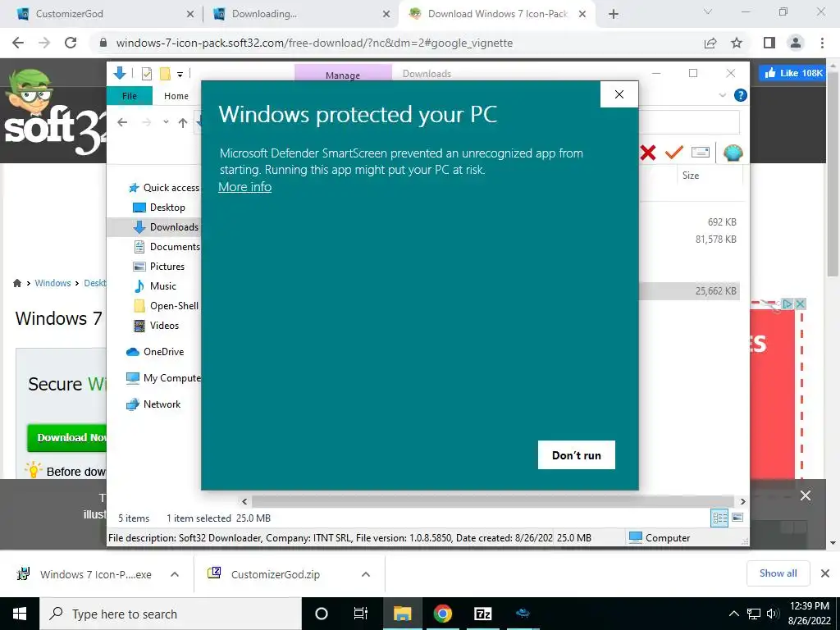Open Chrome profile avatar
Screen dimensions: 840x630
coord(796,43)
